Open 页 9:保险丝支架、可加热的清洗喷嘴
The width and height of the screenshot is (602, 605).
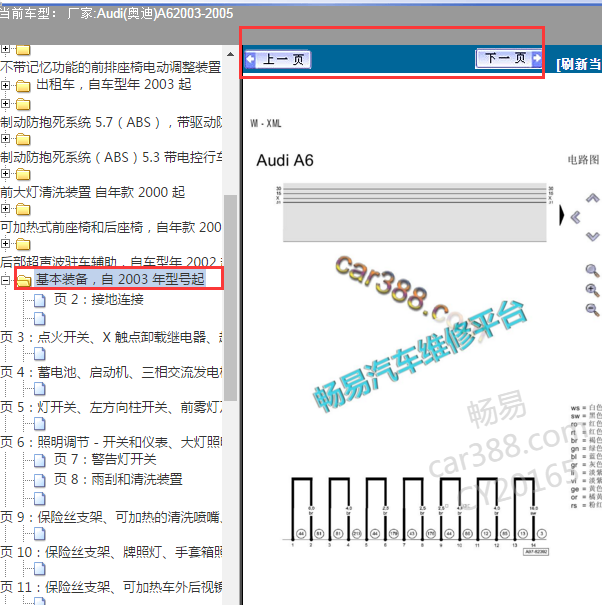click(x=111, y=517)
